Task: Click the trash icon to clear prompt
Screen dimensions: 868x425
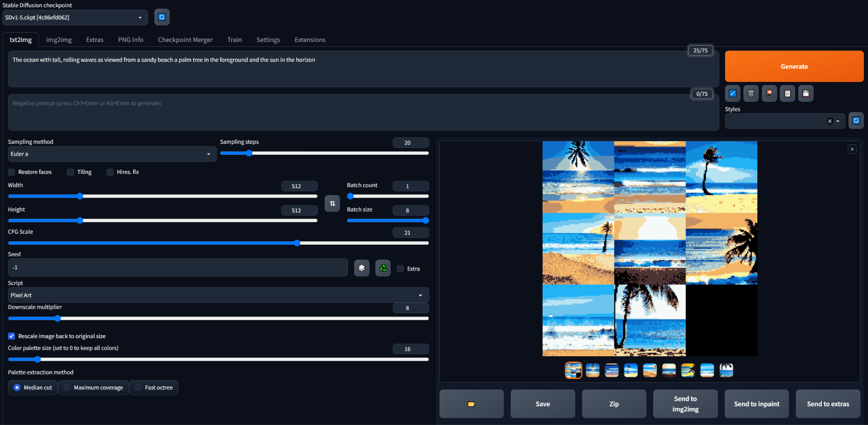Action: (751, 94)
